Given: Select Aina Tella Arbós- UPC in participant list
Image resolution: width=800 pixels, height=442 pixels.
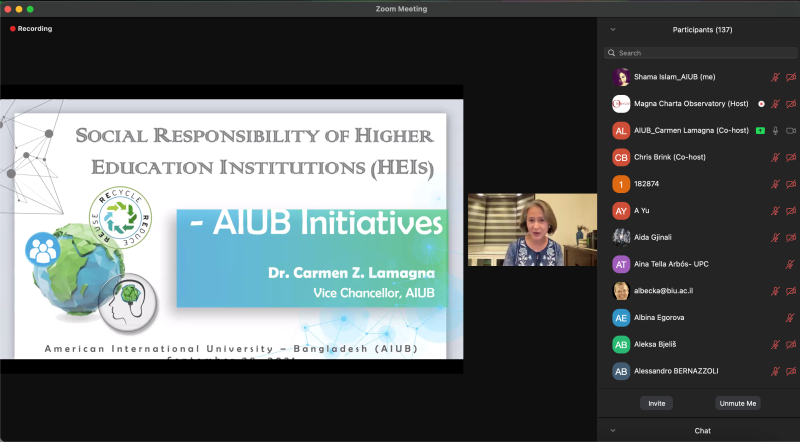Looking at the screenshot, I should tap(680, 264).
